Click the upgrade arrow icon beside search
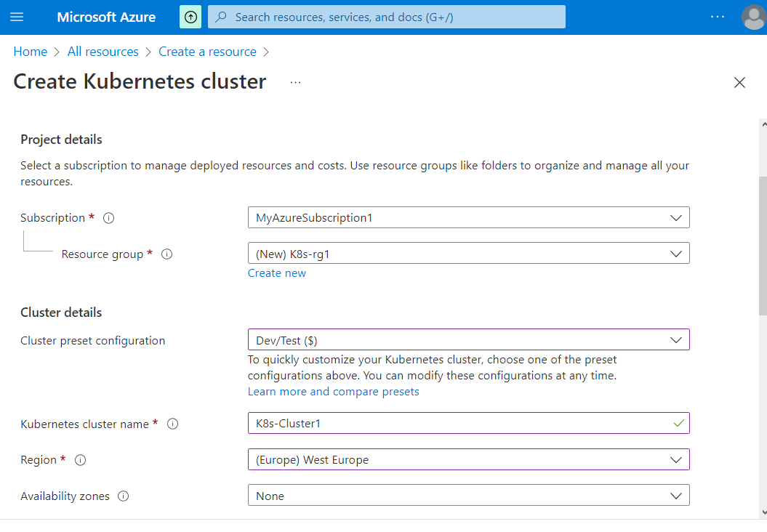 tap(190, 17)
